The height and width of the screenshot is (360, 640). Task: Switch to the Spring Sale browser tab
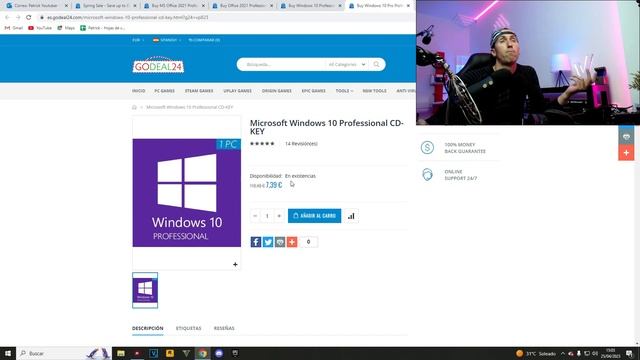[105, 6]
